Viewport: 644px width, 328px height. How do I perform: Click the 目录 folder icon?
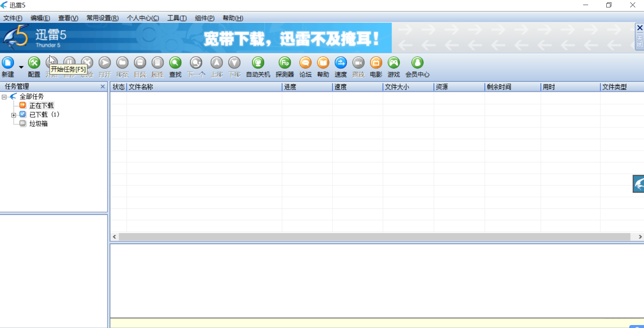pyautogui.click(x=140, y=63)
